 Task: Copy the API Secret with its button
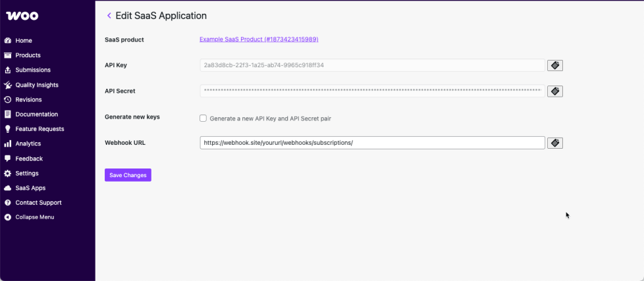(554, 91)
